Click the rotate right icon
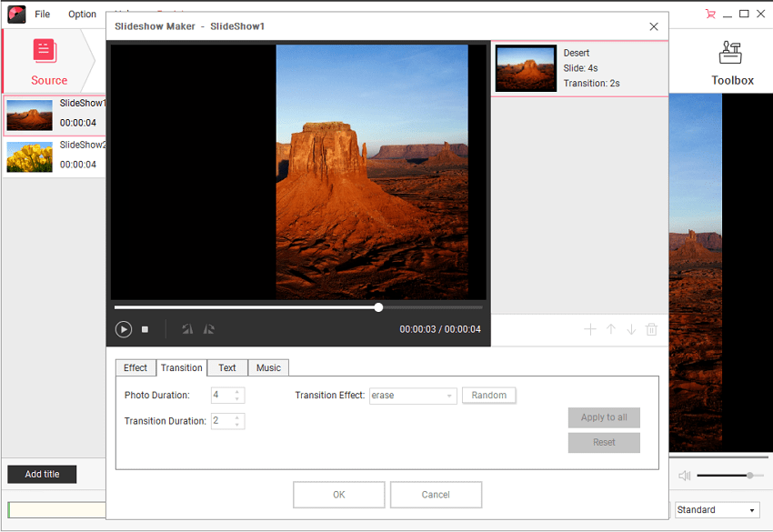This screenshot has width=773, height=532. [209, 329]
